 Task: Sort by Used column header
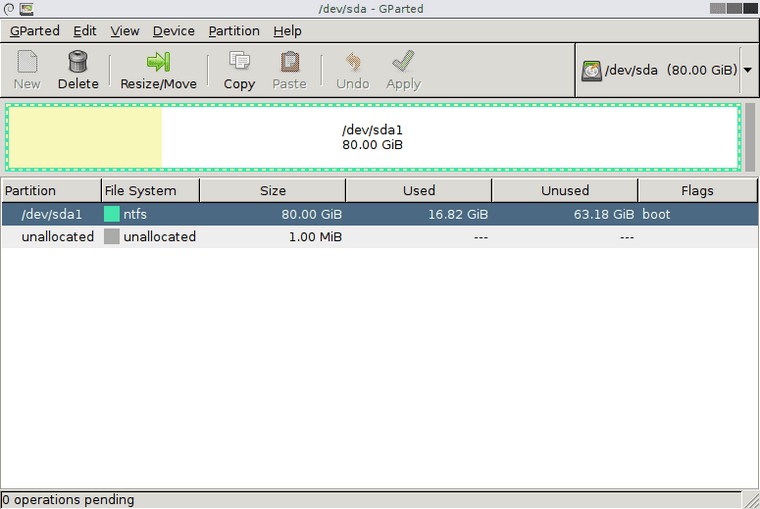click(x=419, y=191)
